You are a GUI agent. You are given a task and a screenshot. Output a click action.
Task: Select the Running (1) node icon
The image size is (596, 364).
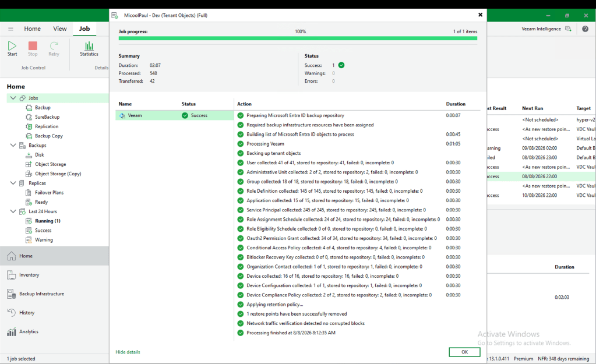(29, 221)
